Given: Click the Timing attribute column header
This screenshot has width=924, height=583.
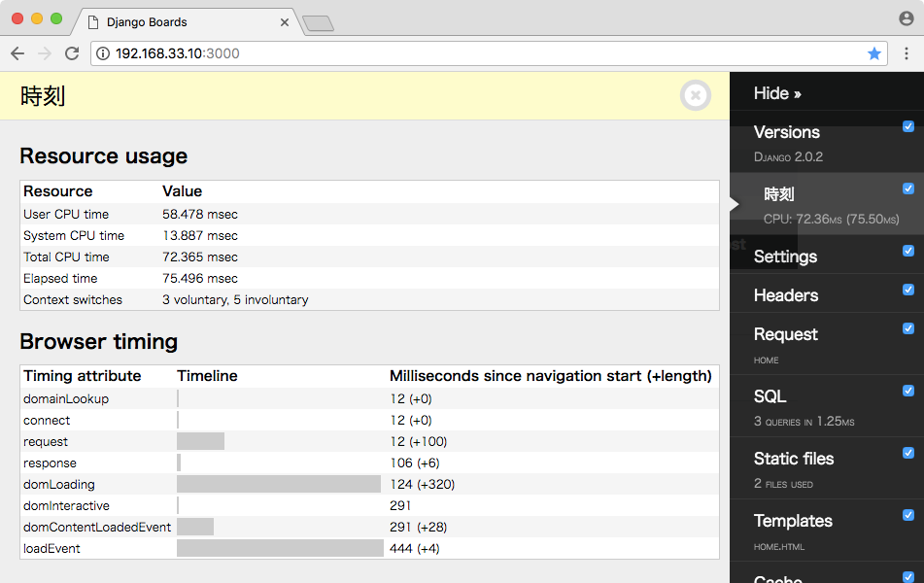Looking at the screenshot, I should click(82, 376).
